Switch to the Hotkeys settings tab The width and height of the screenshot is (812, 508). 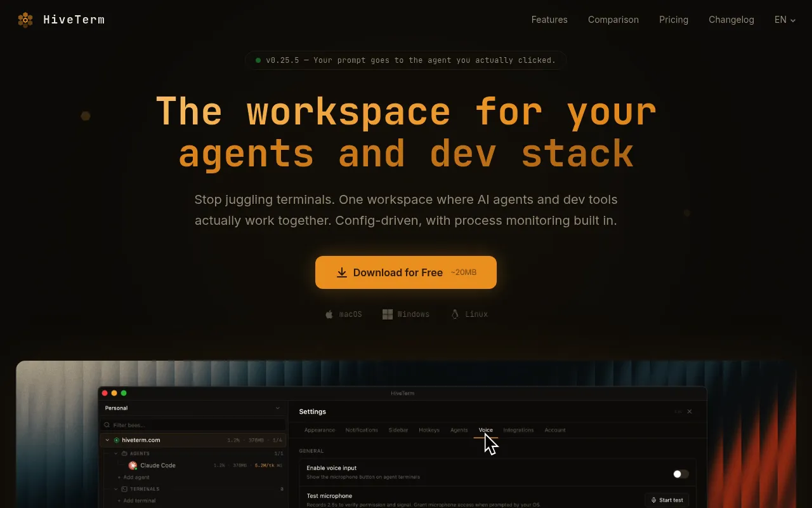[429, 430]
